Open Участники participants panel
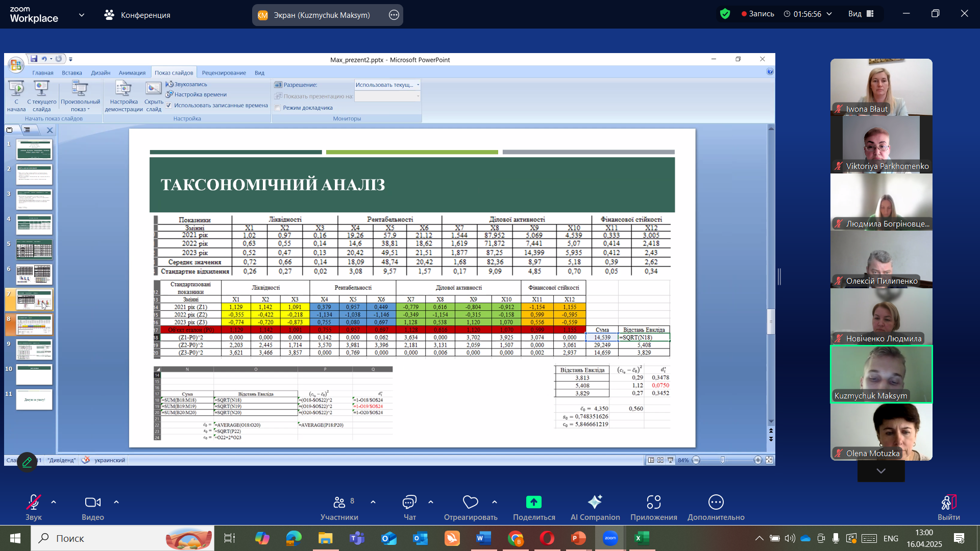The height and width of the screenshot is (551, 980). (339, 503)
